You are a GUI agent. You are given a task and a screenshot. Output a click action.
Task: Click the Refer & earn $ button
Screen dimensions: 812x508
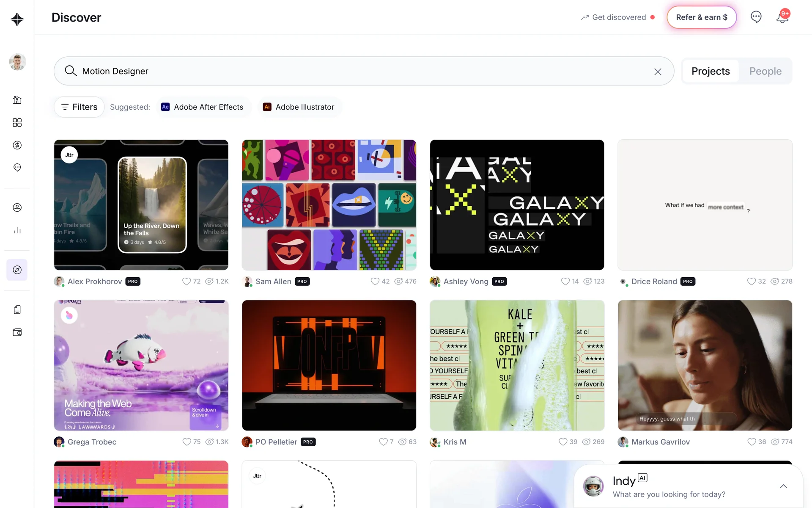(702, 17)
